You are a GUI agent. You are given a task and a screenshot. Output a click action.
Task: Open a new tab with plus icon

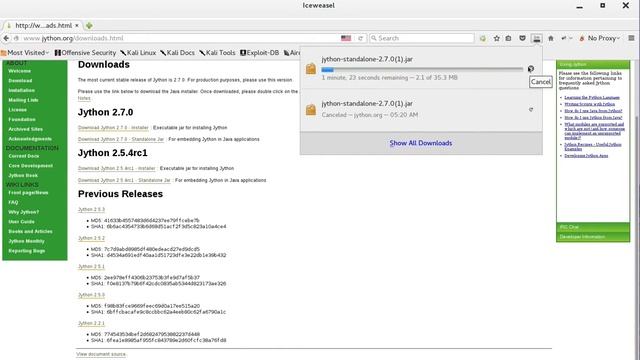click(x=89, y=25)
